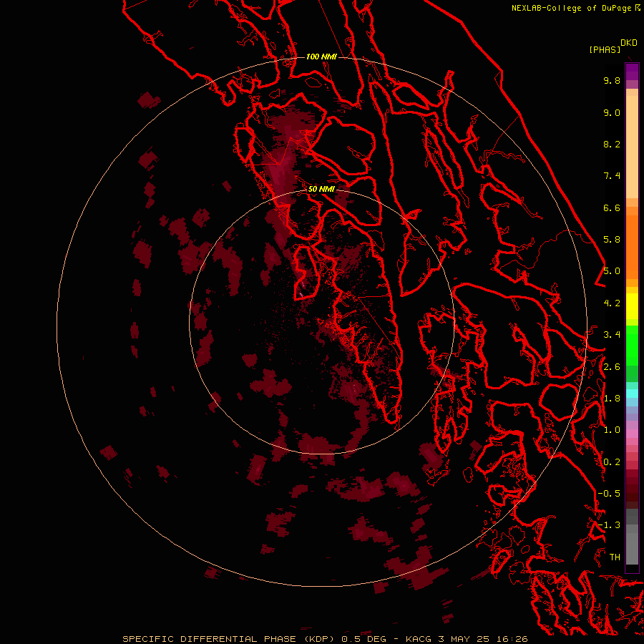Click the 4.2 value on the color scale
This screenshot has height=644, width=644.
coord(612,303)
